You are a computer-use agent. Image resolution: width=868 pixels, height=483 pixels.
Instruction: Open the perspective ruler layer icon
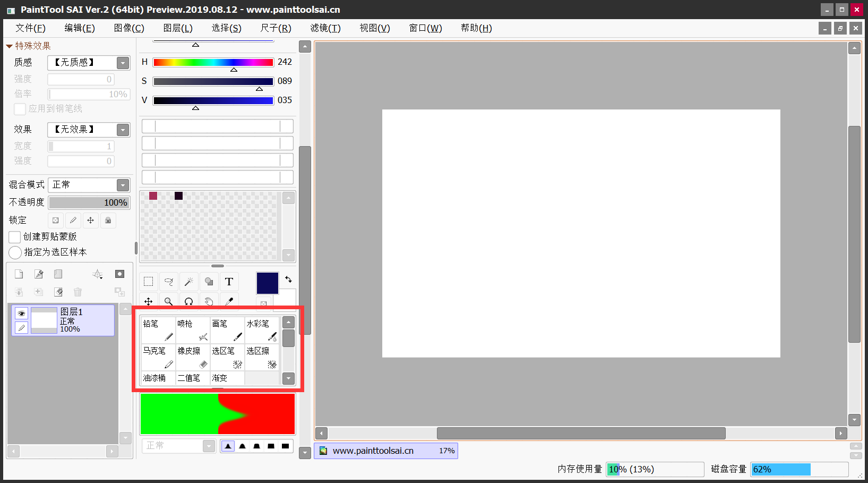pos(98,274)
